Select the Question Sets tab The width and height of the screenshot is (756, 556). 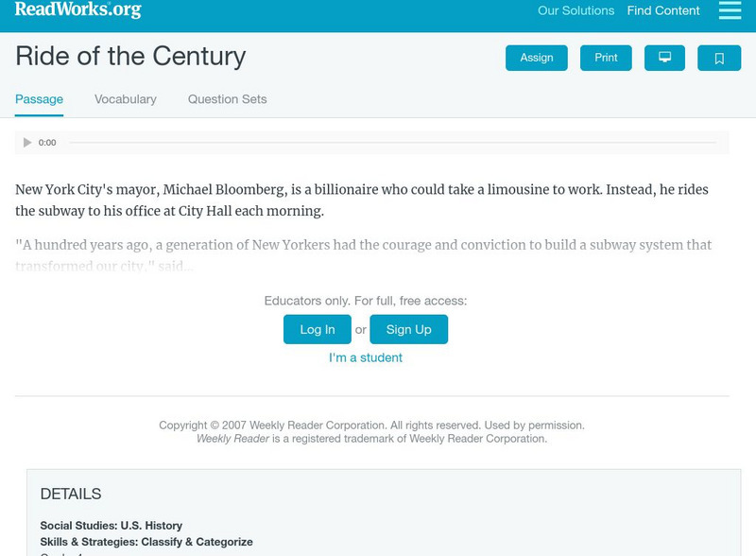[227, 99]
